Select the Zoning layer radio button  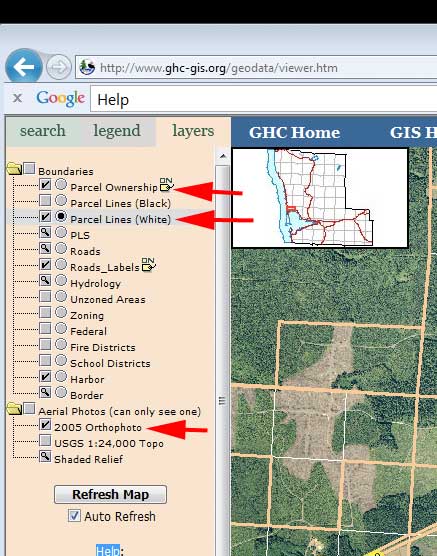click(61, 312)
